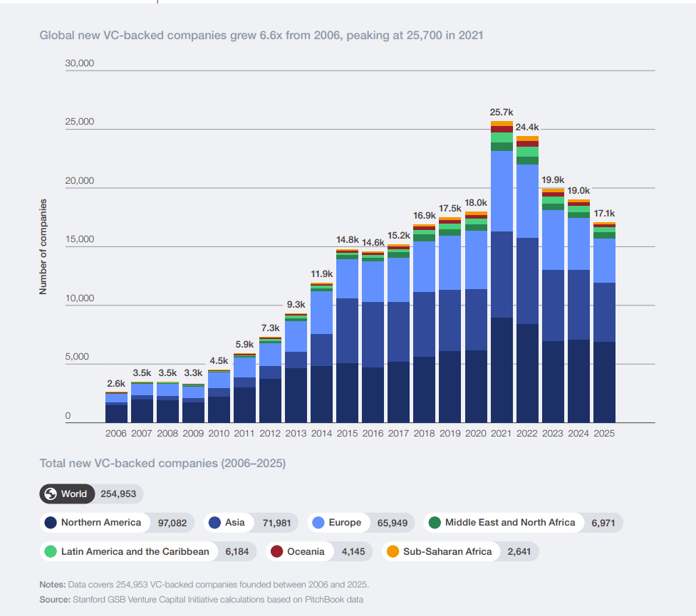Click the Source line citing PitchBook data
This screenshot has width=696, height=616.
(201, 600)
